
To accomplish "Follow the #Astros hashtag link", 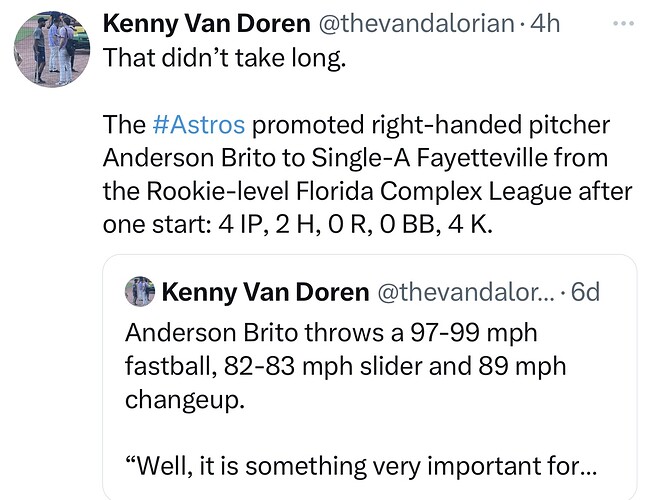I will click(x=198, y=124).
